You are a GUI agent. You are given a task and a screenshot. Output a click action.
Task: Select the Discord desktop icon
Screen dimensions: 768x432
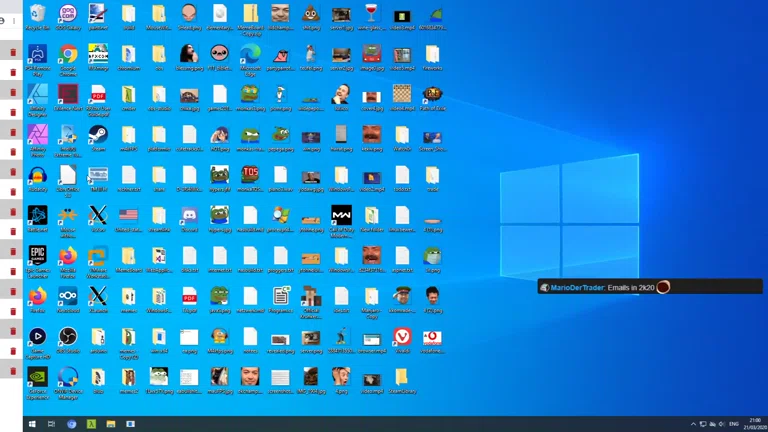click(x=189, y=215)
